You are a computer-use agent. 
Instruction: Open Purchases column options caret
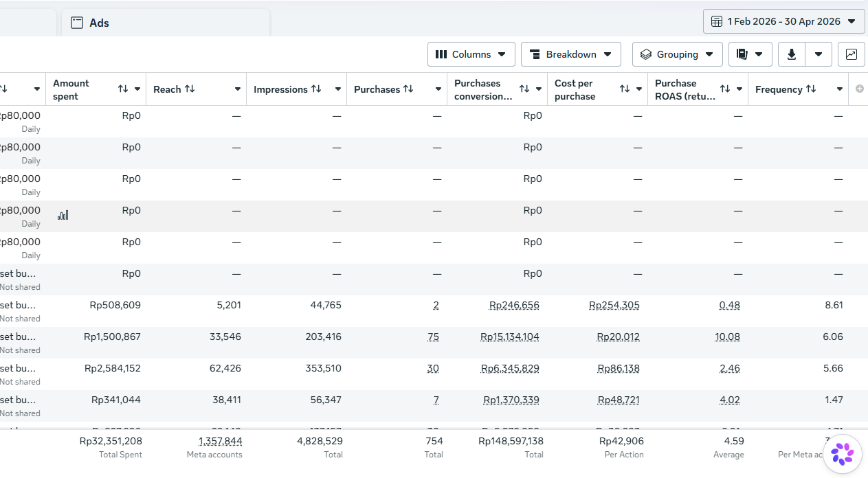pyautogui.click(x=438, y=89)
